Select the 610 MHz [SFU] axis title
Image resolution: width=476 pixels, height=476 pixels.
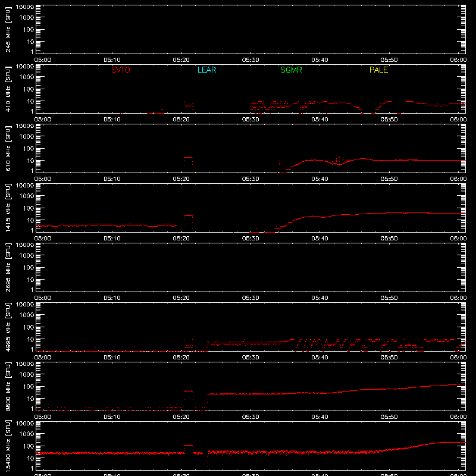click(x=8, y=149)
